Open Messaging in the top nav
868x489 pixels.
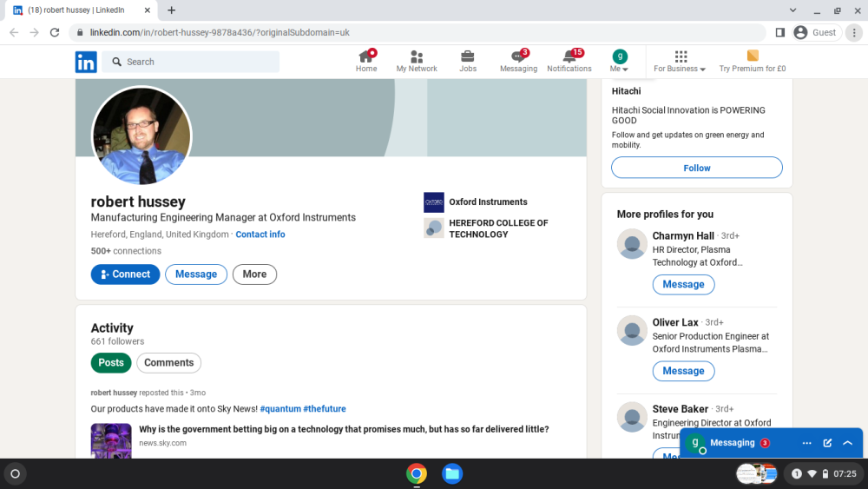tap(518, 61)
